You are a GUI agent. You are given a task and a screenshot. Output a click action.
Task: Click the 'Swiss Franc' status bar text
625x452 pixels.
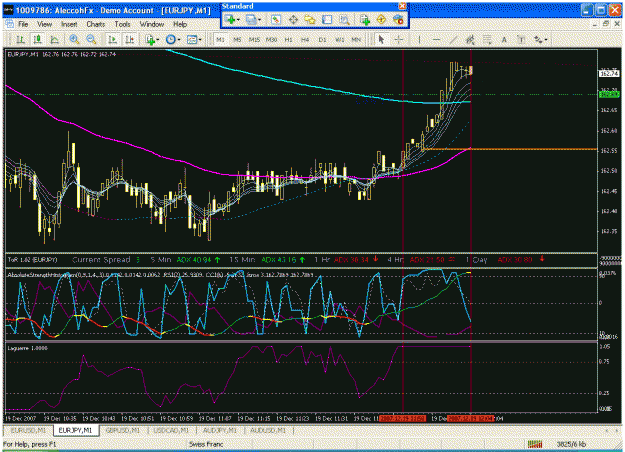pyautogui.click(x=206, y=444)
